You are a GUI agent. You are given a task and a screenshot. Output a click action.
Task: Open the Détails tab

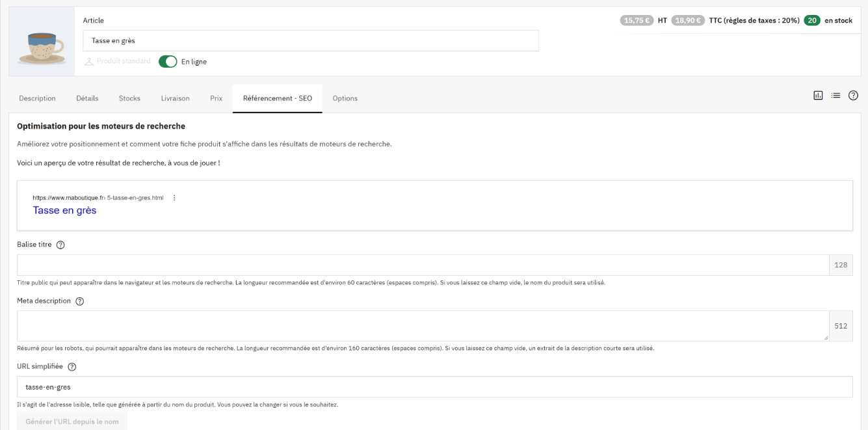click(x=87, y=98)
